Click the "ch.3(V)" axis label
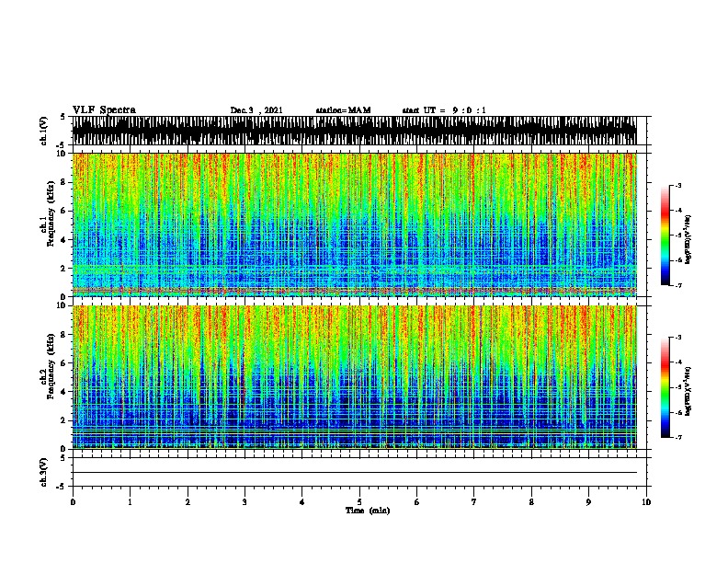Viewport: 728px width, 563px height. pyautogui.click(x=44, y=473)
